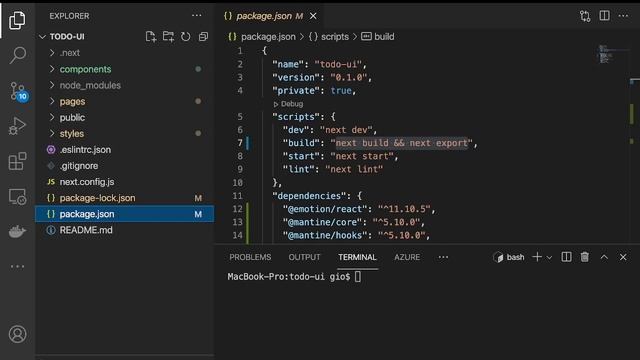640x360 pixels.
Task: Maximize the panel size with caret
Action: pyautogui.click(x=604, y=257)
